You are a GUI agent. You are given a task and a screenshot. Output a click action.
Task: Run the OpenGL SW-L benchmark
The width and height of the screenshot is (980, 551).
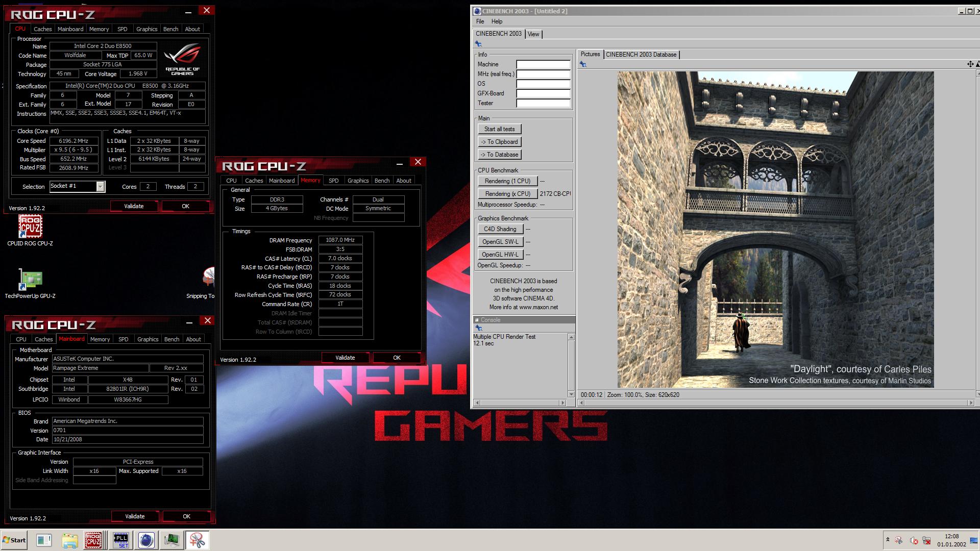[500, 242]
